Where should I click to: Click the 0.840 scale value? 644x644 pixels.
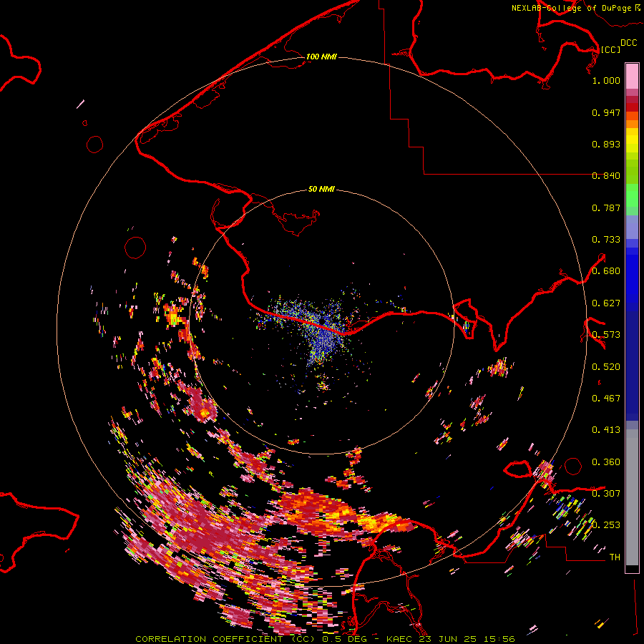606,176
